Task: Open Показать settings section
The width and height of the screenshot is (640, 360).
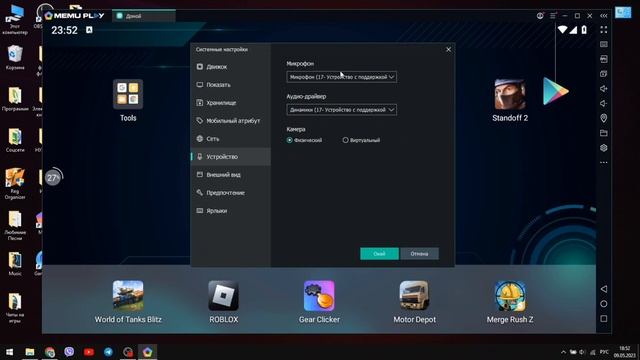Action: (x=230, y=84)
